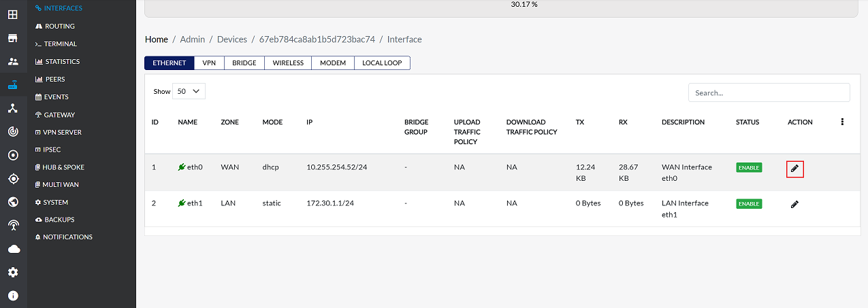Click the 12.24 KB TX value
868x308 pixels.
586,173
